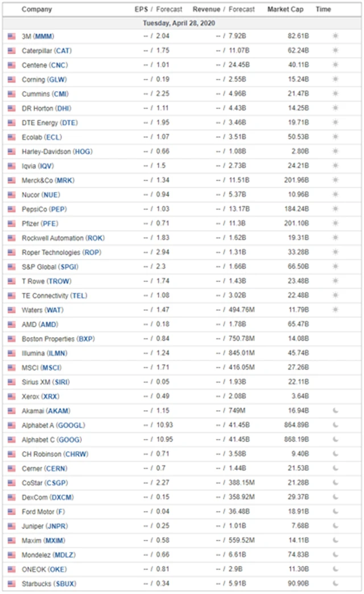Open the MMM ticker link
This screenshot has width=364, height=594.
tap(43, 36)
